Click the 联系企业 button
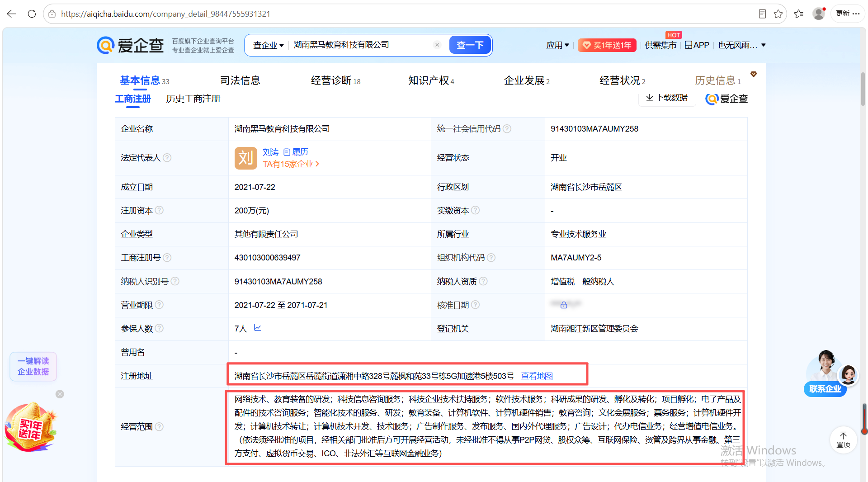This screenshot has height=482, width=868. coord(825,389)
